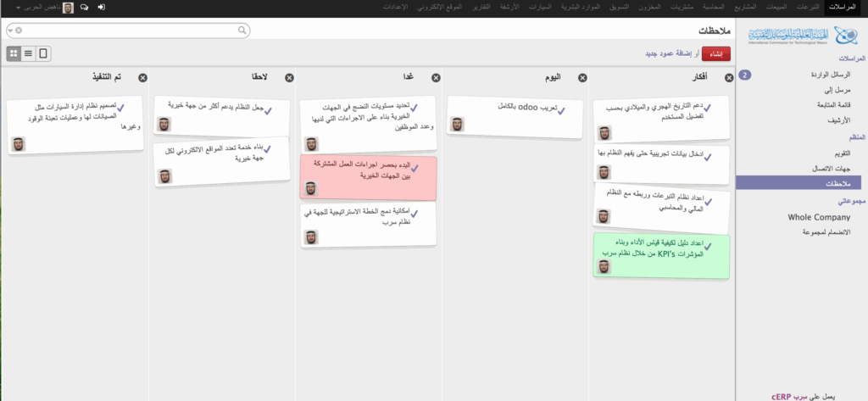Open the امكانية دمج الخطة الاستراتيجية note card
The width and height of the screenshot is (868, 401).
368,225
